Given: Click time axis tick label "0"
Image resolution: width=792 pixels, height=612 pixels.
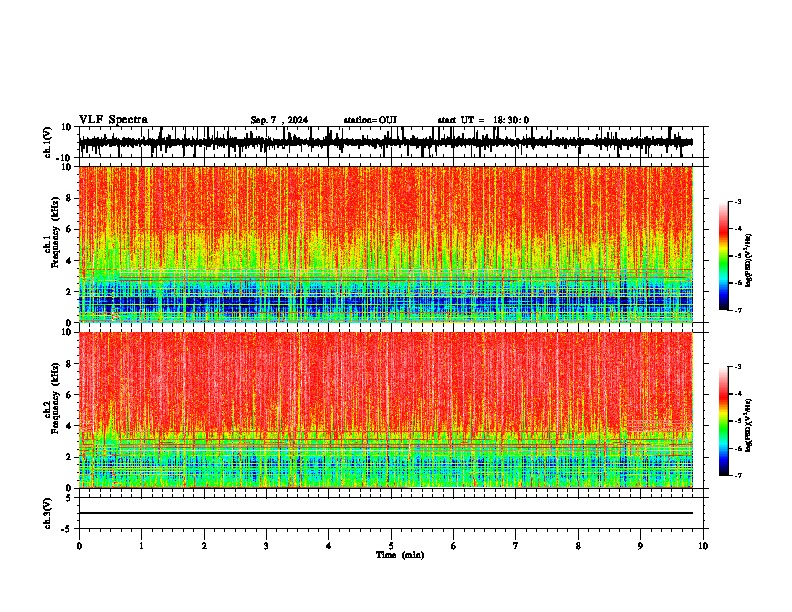Looking at the screenshot, I should click(x=79, y=546).
